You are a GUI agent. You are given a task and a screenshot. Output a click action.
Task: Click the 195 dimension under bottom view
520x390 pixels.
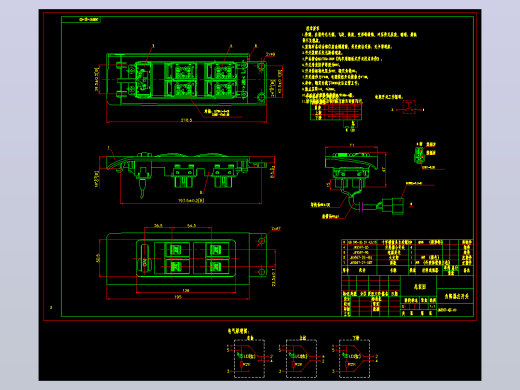[178, 297]
